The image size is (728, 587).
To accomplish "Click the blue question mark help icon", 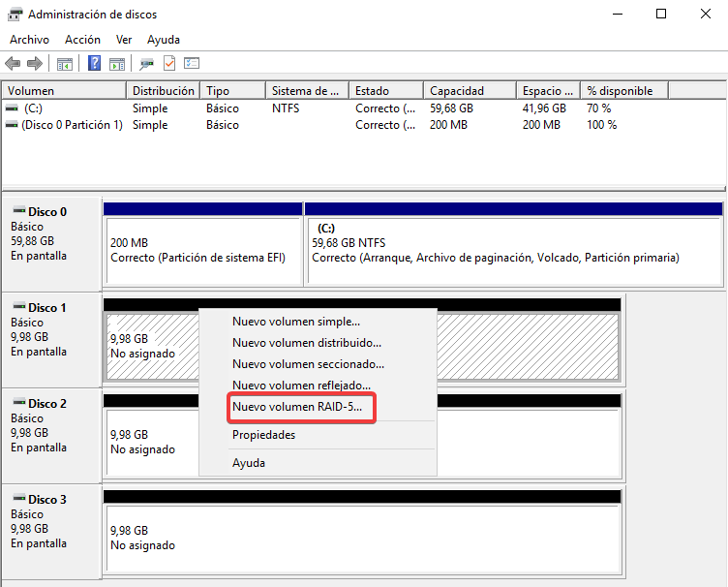I will (x=95, y=64).
